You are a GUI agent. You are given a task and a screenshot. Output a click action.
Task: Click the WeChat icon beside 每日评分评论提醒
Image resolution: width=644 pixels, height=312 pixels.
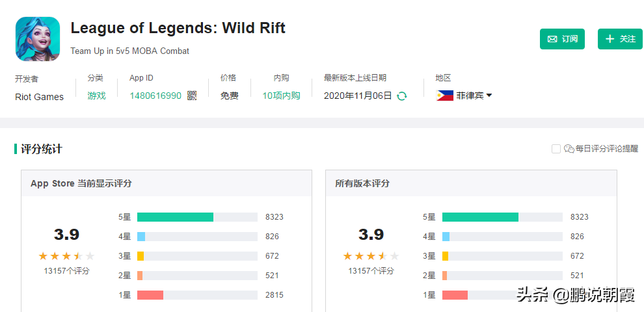click(x=569, y=149)
